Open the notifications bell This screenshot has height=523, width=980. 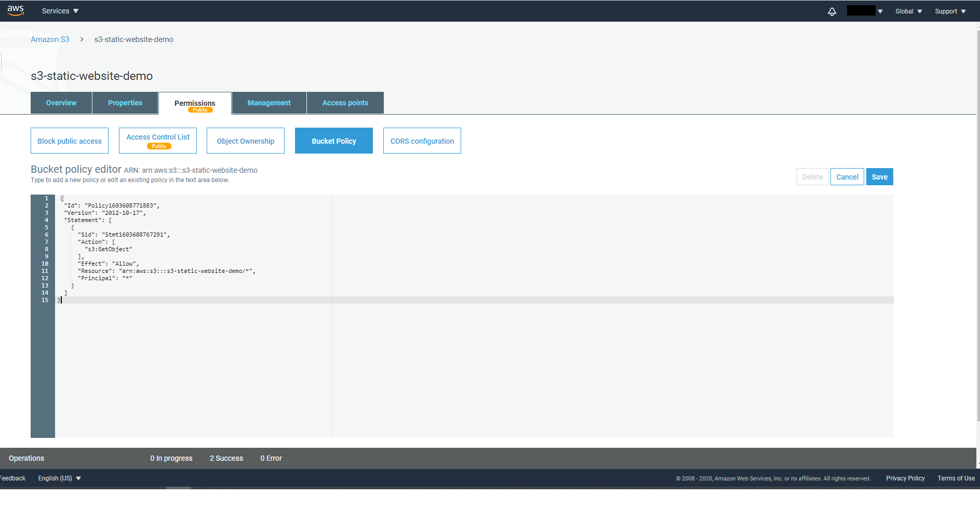coord(832,11)
